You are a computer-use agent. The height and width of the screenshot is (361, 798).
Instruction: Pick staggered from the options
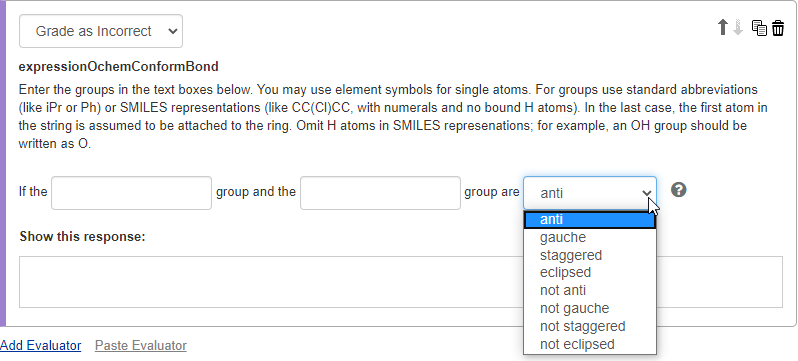590,255
